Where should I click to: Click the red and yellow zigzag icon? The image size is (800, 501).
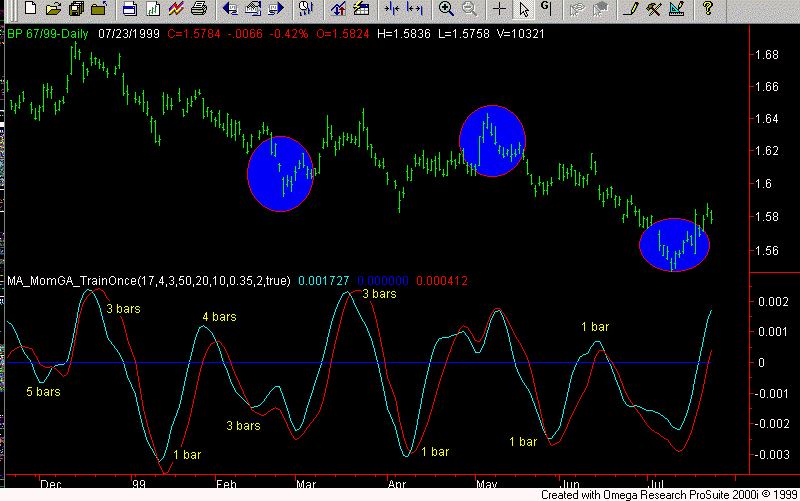coord(176,8)
